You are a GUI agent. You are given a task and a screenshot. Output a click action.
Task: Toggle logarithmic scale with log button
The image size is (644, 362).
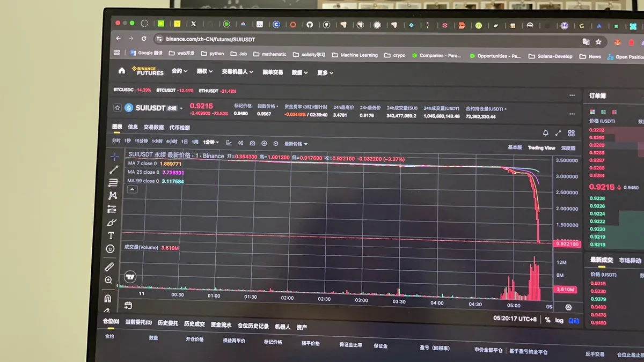click(559, 320)
